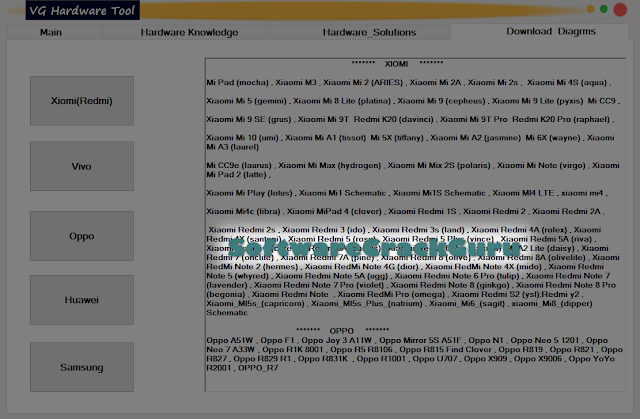The image size is (640, 419).
Task: Click 'Xiaomi Redmi Note 5A (ugg)' entry
Action: click(331, 276)
